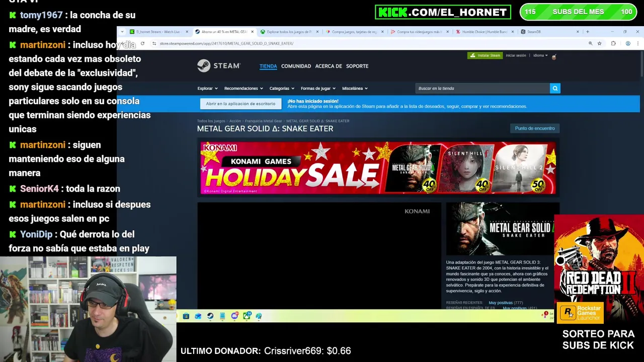Close the Explorar todos los juegos tab
The width and height of the screenshot is (644, 362).
pos(317,32)
